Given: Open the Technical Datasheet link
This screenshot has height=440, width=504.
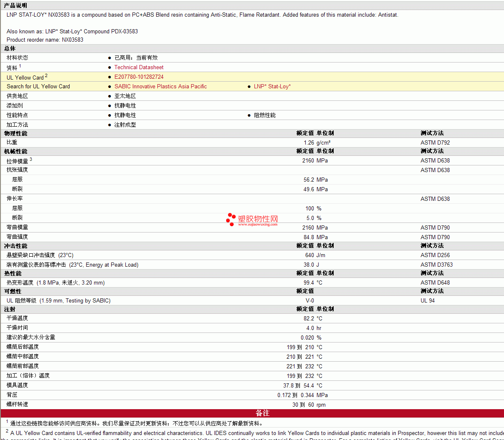Looking at the screenshot, I should pos(139,67).
